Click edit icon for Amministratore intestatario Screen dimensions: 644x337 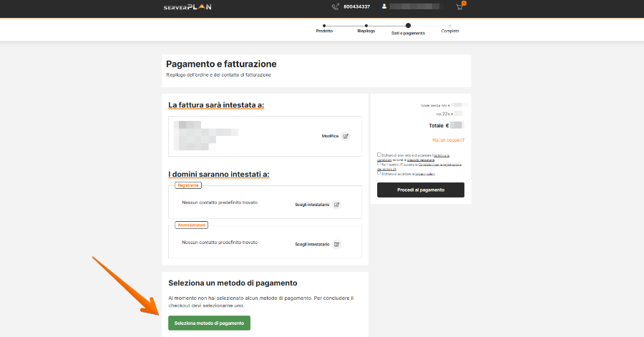(x=336, y=244)
